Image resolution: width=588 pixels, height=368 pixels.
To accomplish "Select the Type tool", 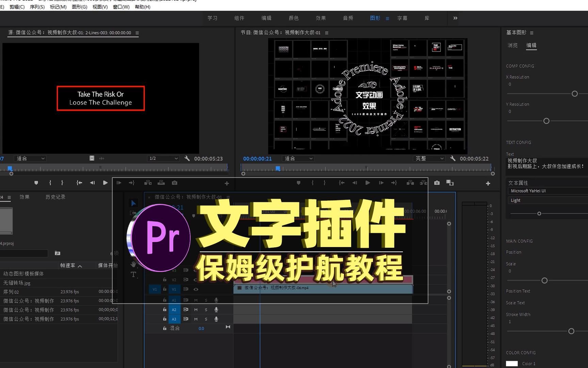I will pyautogui.click(x=133, y=275).
